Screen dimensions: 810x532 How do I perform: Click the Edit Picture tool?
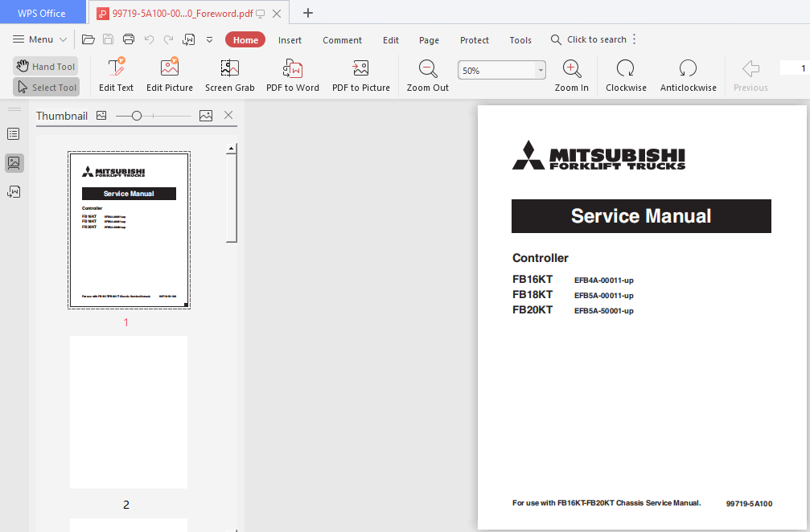[x=170, y=75]
